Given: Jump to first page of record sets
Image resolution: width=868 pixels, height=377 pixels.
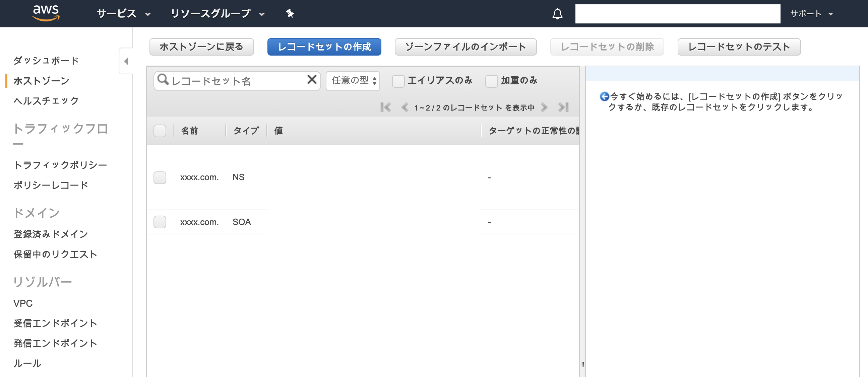Looking at the screenshot, I should point(386,107).
